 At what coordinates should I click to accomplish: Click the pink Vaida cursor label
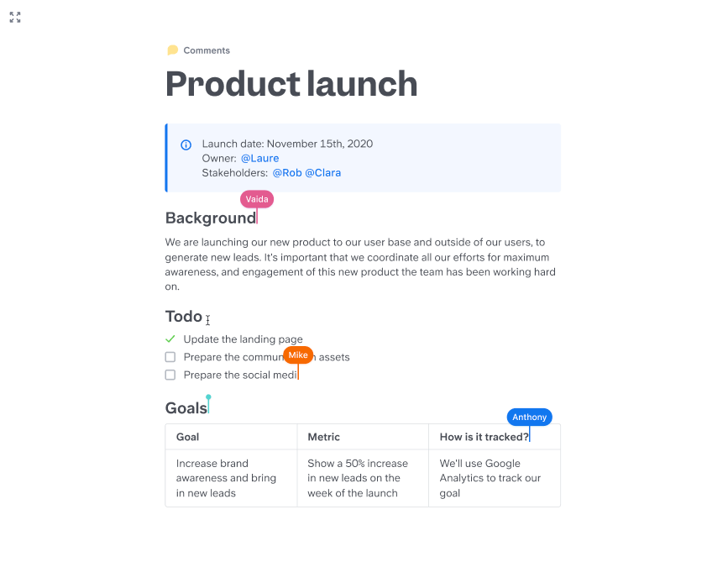(257, 199)
